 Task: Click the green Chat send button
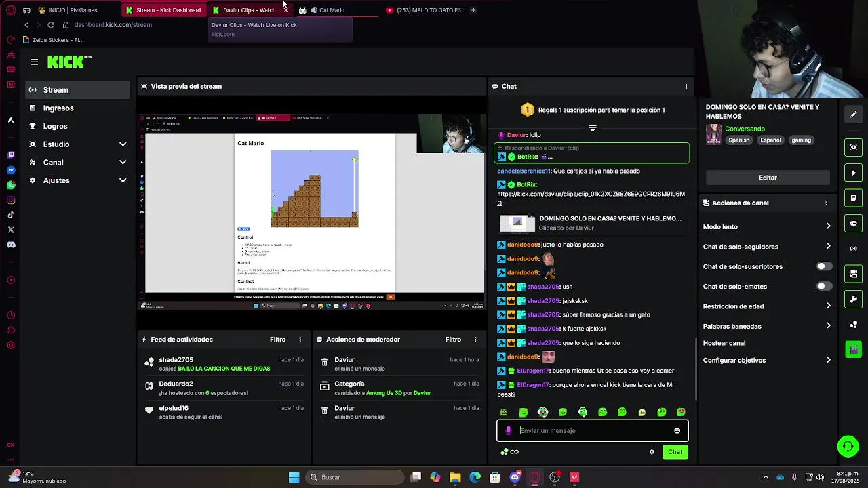(675, 452)
